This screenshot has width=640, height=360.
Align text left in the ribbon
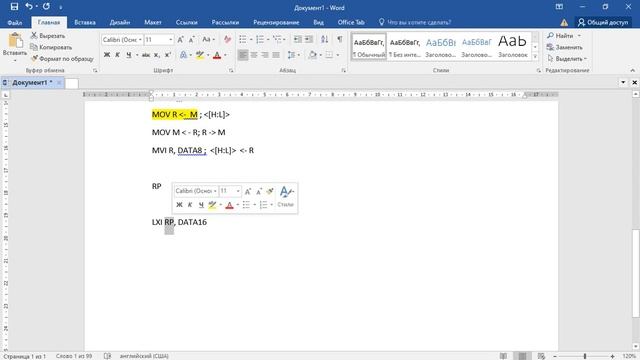[243, 55]
